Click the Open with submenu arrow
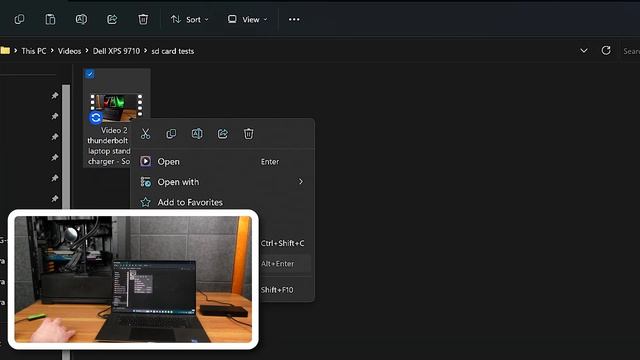640x360 pixels. pos(301,182)
